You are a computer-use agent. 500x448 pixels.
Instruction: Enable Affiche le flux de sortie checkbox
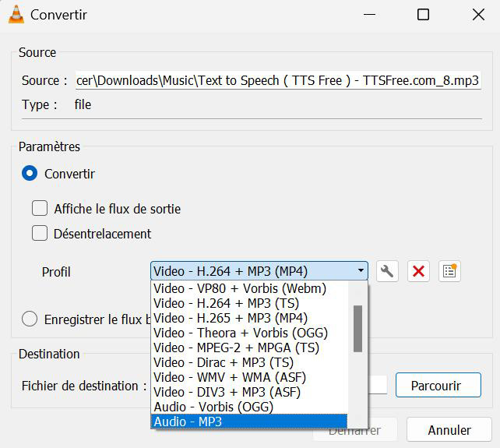(40, 209)
